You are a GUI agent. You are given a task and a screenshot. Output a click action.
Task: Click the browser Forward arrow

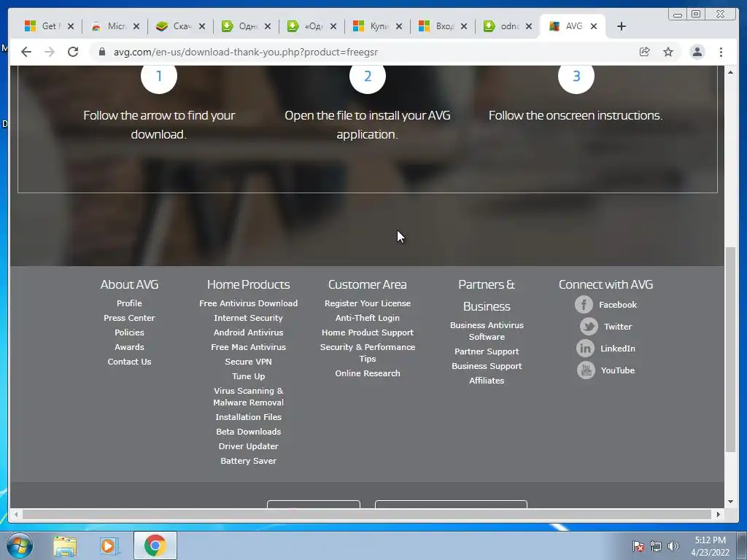(50, 52)
